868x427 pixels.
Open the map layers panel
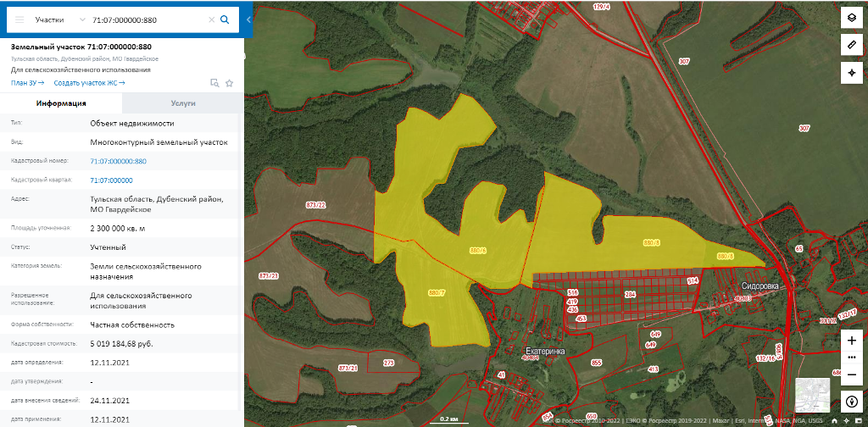852,18
